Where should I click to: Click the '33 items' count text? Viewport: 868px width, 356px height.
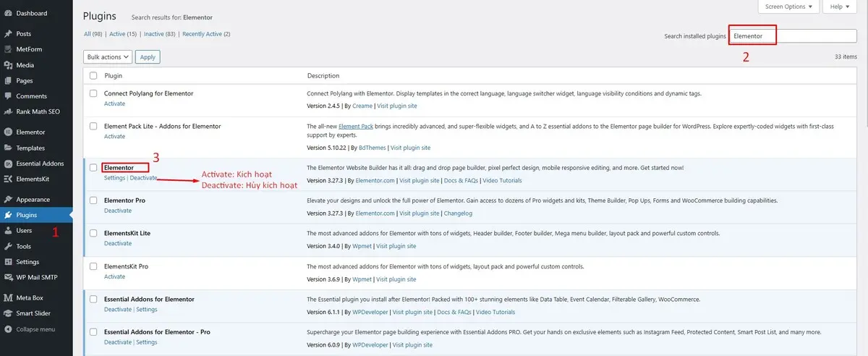(x=845, y=56)
